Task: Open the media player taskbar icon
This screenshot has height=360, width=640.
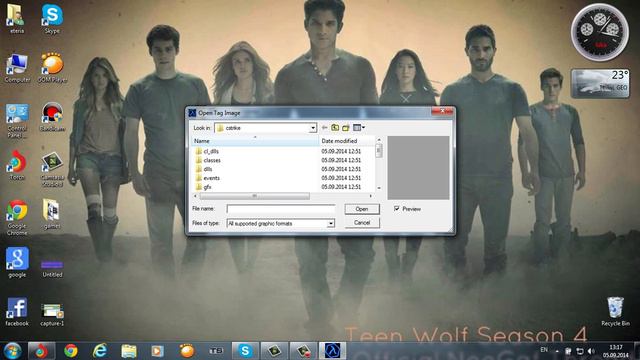Action: pos(158,351)
